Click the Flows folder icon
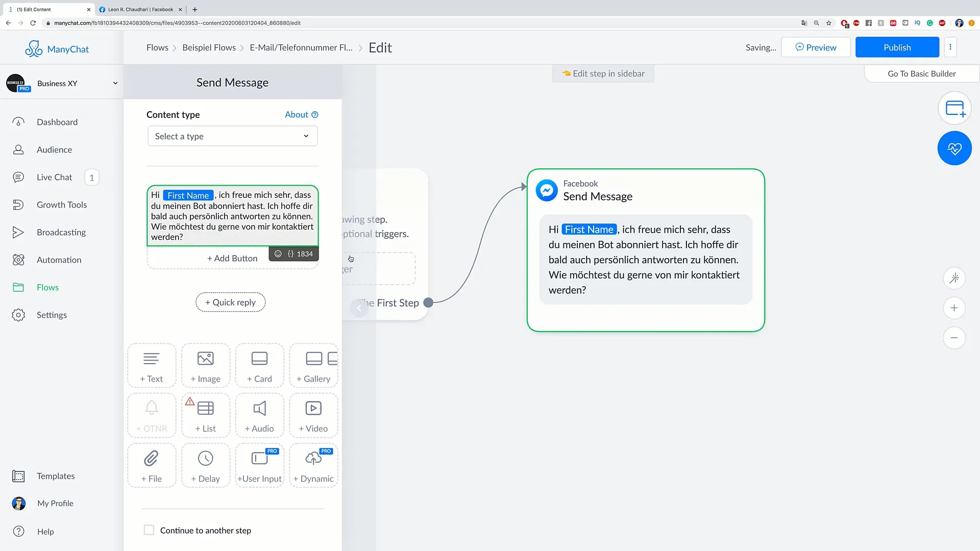Image resolution: width=980 pixels, height=551 pixels. click(x=18, y=287)
